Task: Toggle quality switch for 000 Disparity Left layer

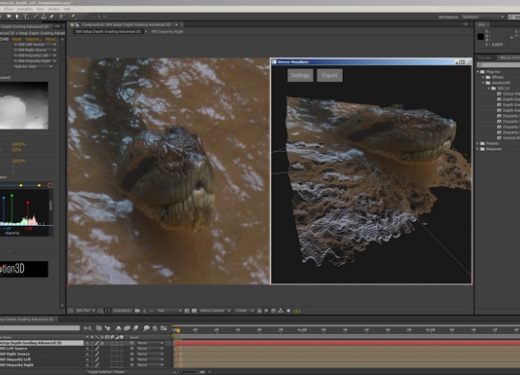Action: [x=97, y=360]
